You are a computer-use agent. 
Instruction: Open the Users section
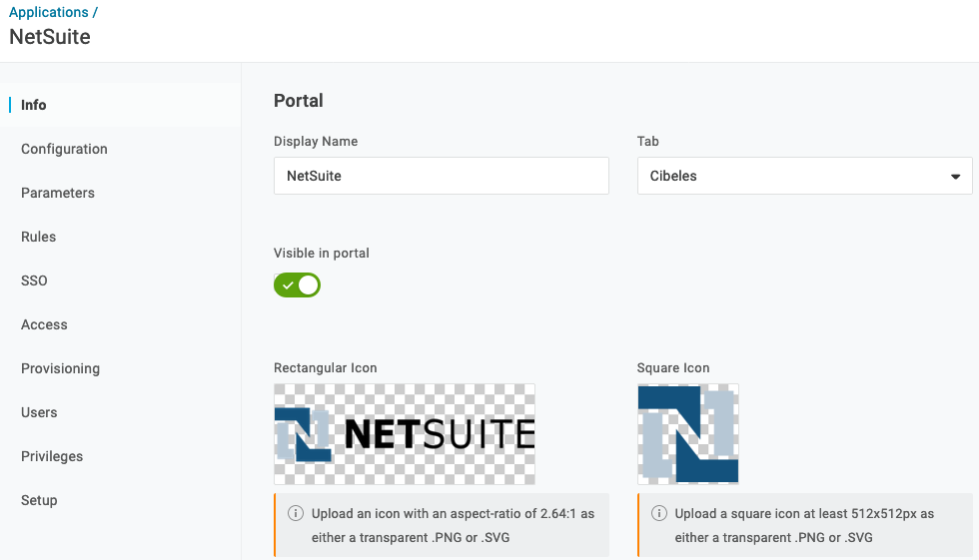click(x=39, y=412)
